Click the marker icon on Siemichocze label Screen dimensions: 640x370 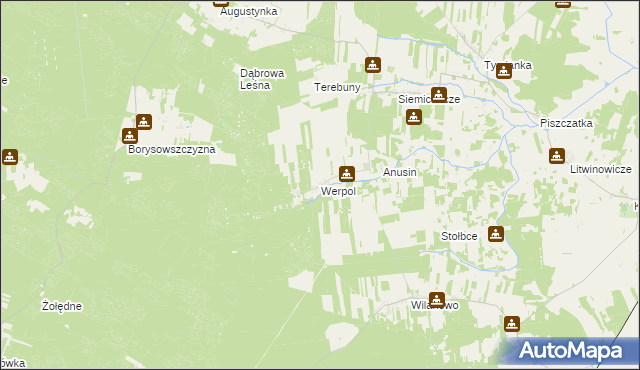439,95
